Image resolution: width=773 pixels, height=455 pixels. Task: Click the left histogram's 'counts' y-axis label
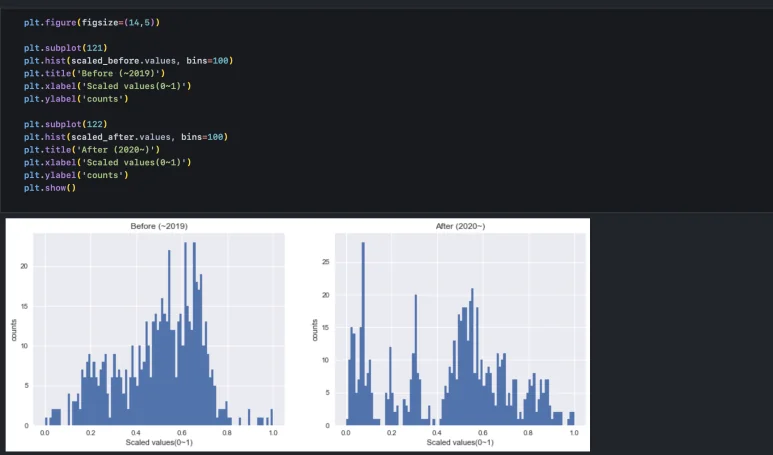click(x=14, y=331)
